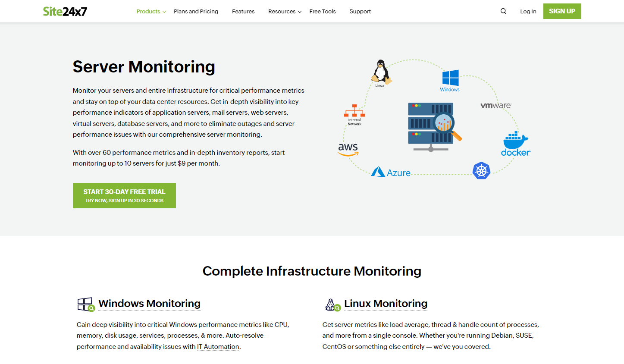This screenshot has width=624, height=364.
Task: Open the search magnifier icon
Action: [x=503, y=11]
